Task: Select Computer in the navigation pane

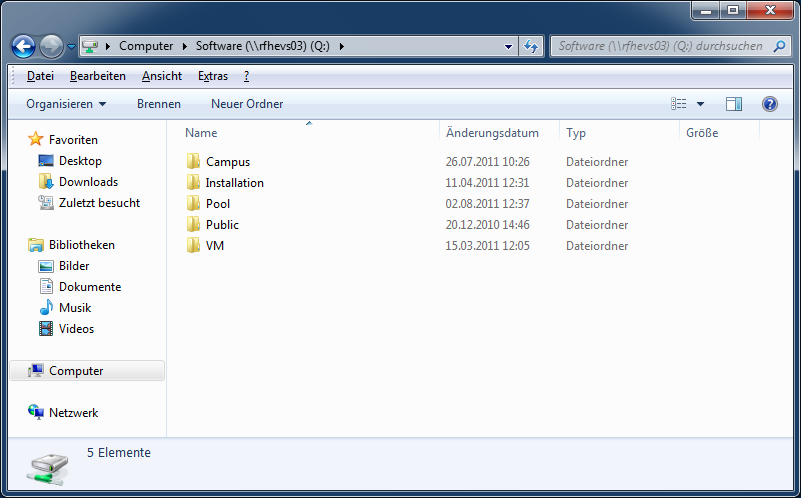Action: pyautogui.click(x=76, y=371)
